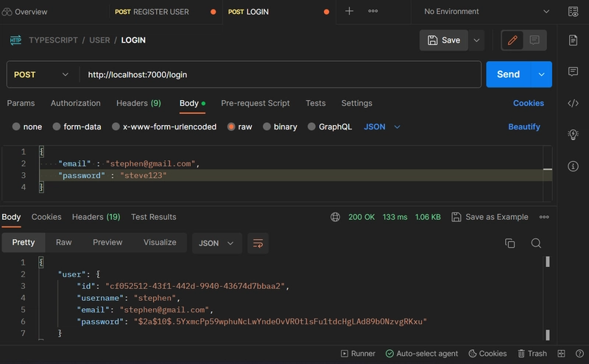Open response Headers (19) tab
Viewport: 589px width, 364px height.
[96, 217]
